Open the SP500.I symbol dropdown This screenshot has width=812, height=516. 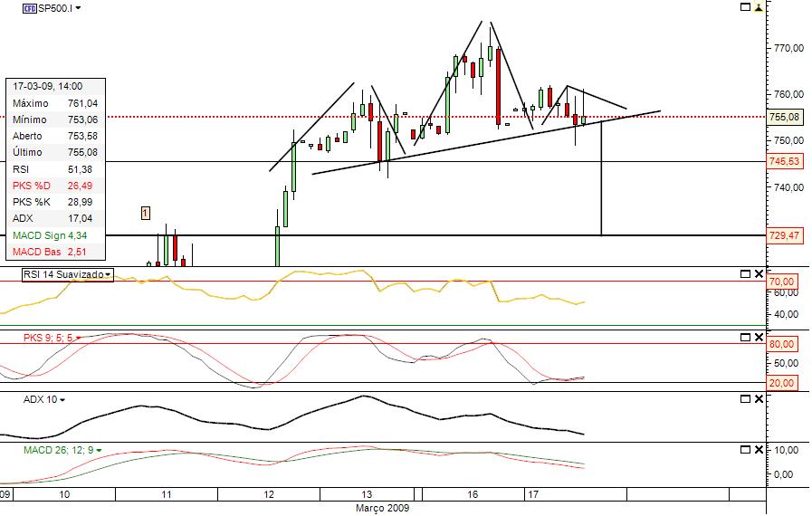click(x=78, y=9)
